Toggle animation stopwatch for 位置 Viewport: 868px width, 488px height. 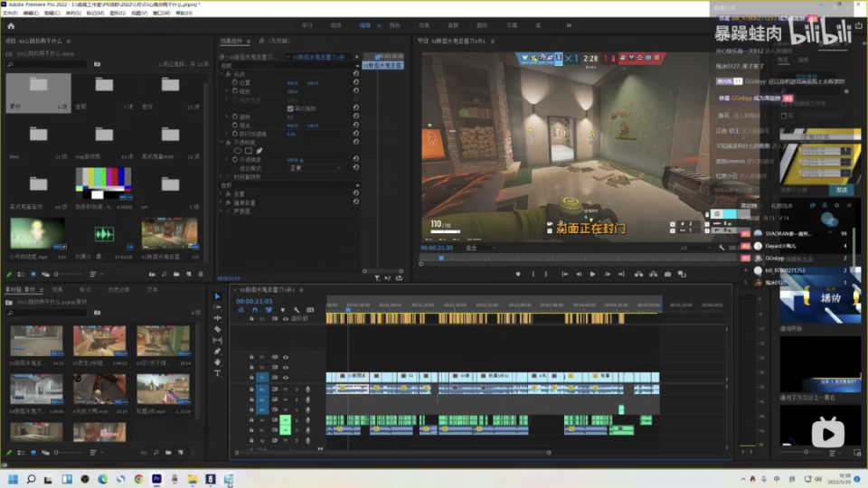[x=235, y=82]
